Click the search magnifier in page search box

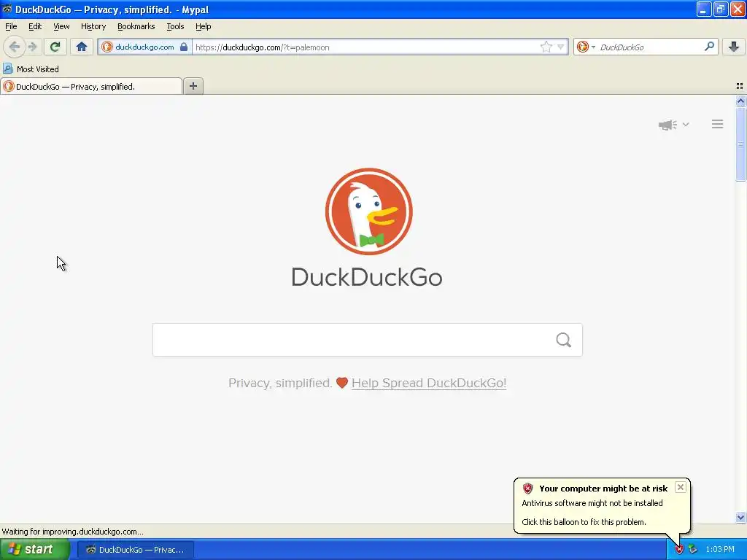click(564, 340)
